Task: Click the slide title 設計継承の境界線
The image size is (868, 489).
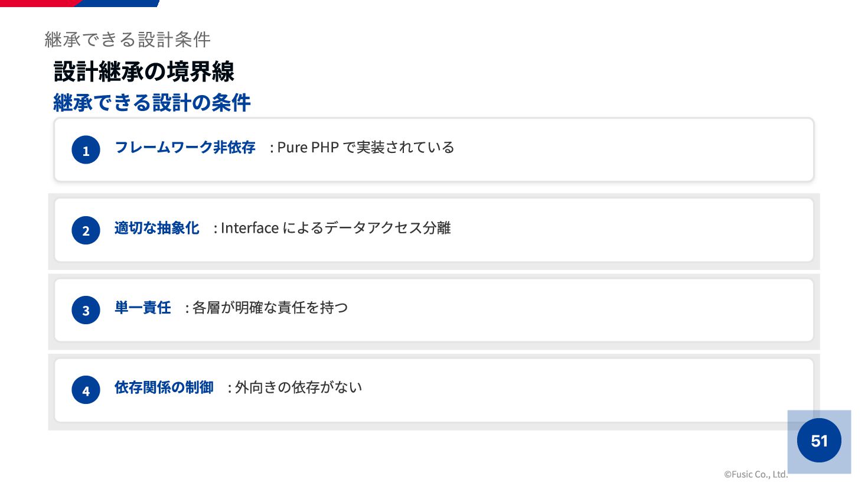Action: (144, 71)
